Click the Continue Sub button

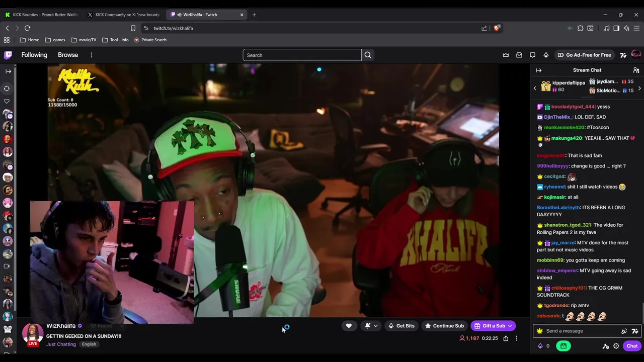click(x=444, y=326)
